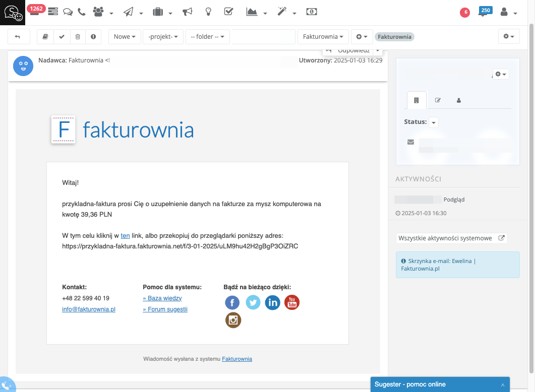The width and height of the screenshot is (535, 392).
Task: Open the magic wand automation icon
Action: [282, 12]
